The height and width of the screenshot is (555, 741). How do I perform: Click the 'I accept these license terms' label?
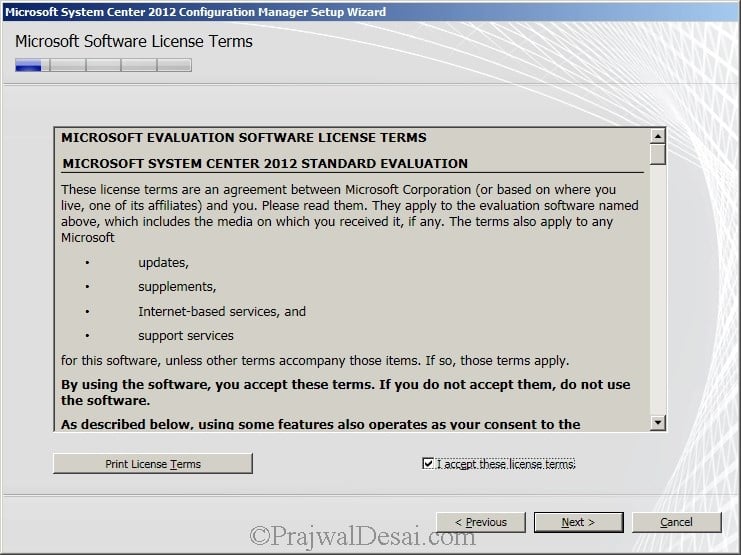[506, 464]
